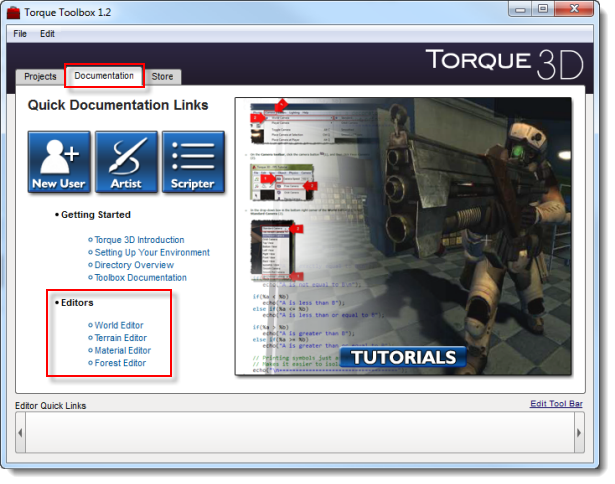This screenshot has height=484, width=615.
Task: Click the Edit Tool Bar link
Action: pyautogui.click(x=556, y=404)
